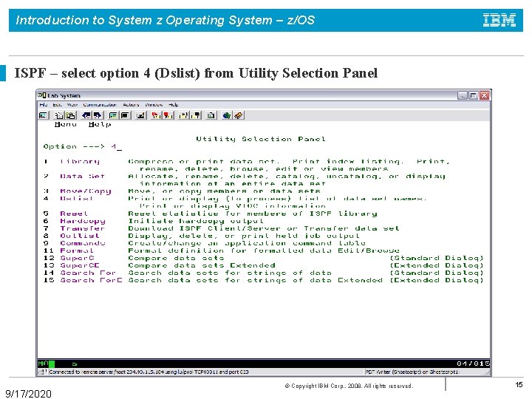Click the cursor position 04/015 status indicator
This screenshot has width=532, height=399.
point(473,364)
